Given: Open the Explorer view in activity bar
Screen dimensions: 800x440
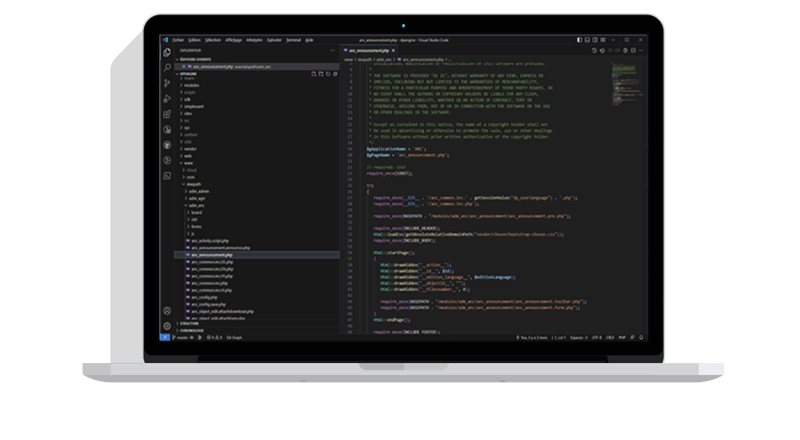Looking at the screenshot, I should point(167,53).
